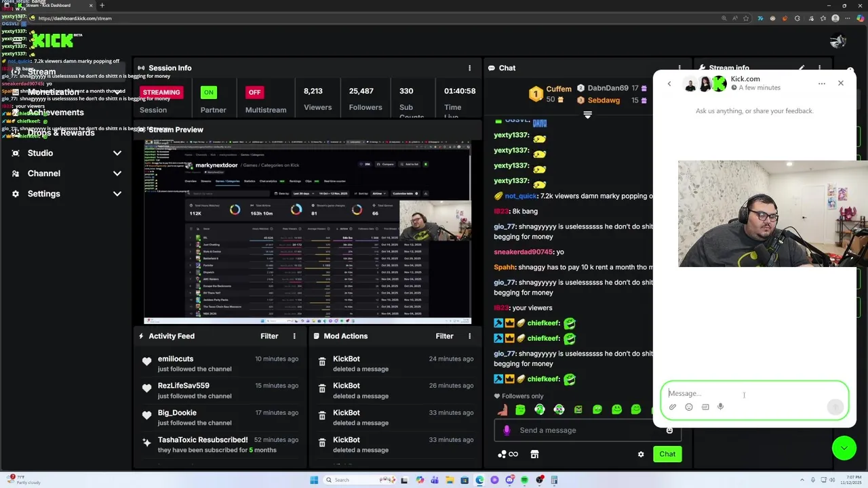Open emiliocuts in the Activity Feed

pos(176,359)
